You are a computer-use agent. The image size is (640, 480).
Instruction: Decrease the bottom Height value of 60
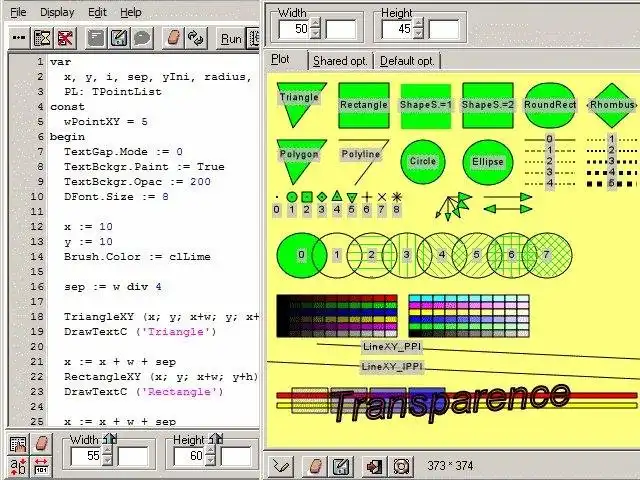point(210,460)
